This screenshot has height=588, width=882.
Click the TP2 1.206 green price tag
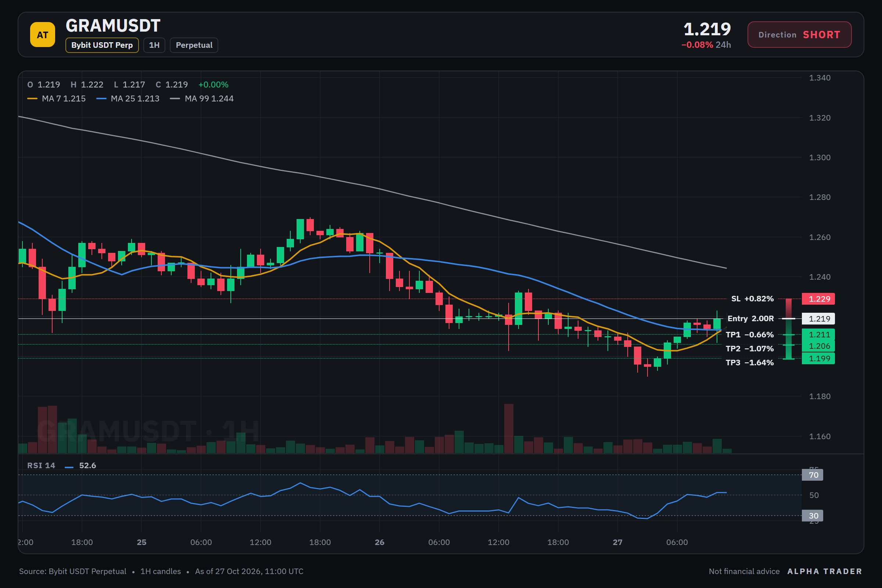818,346
